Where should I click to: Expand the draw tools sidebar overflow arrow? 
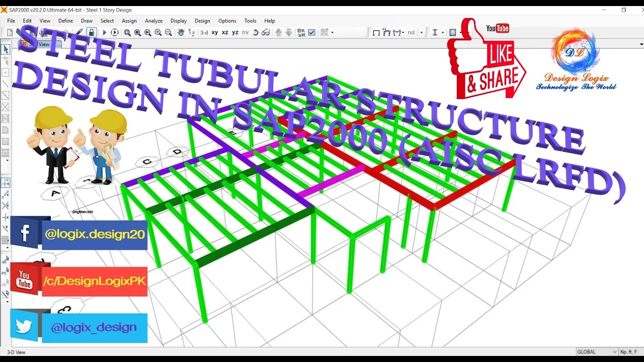point(7,160)
